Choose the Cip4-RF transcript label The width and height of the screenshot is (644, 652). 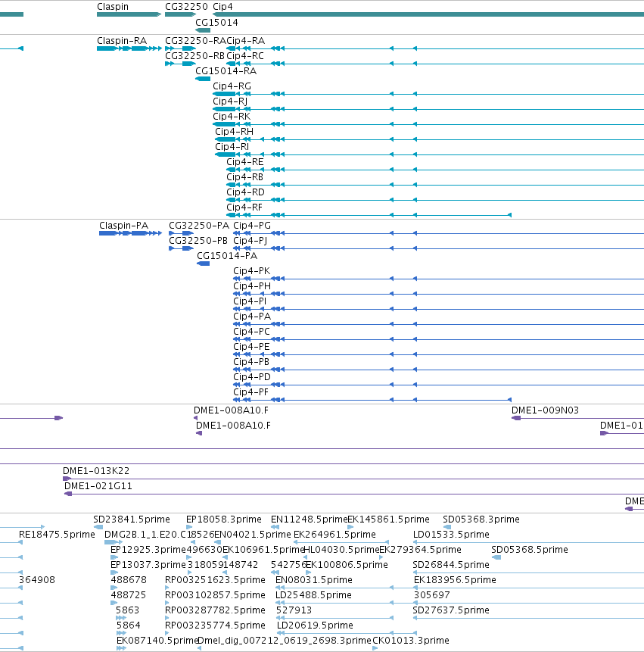tap(244, 207)
